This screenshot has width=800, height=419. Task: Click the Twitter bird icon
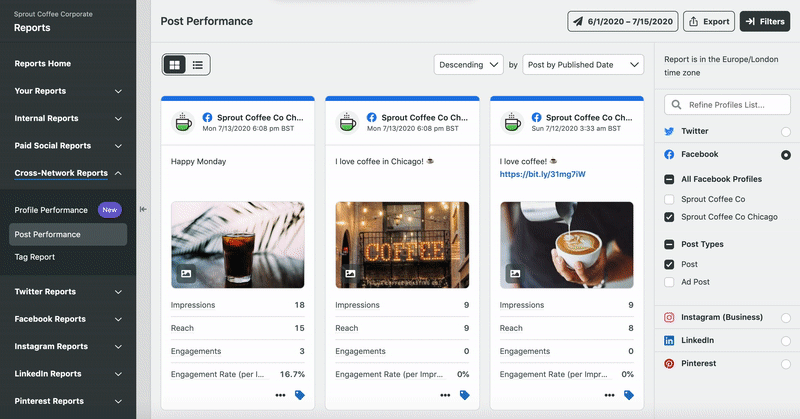669,131
